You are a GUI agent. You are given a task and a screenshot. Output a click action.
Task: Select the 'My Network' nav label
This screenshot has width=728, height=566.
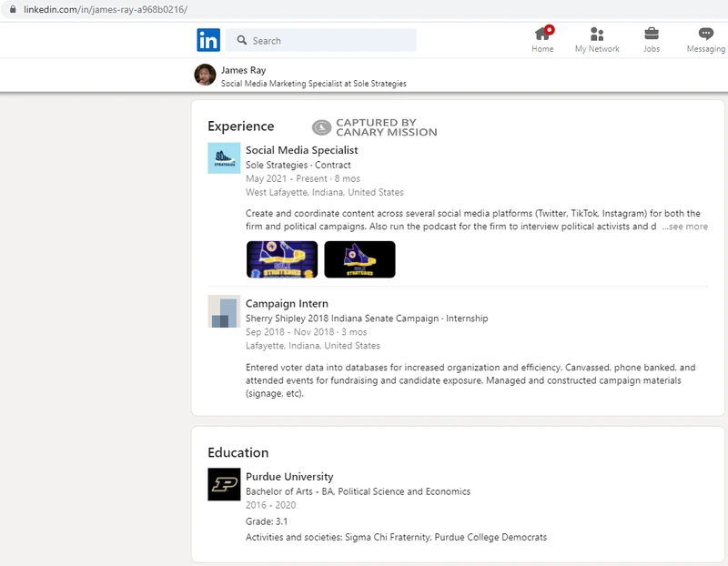coord(597,49)
